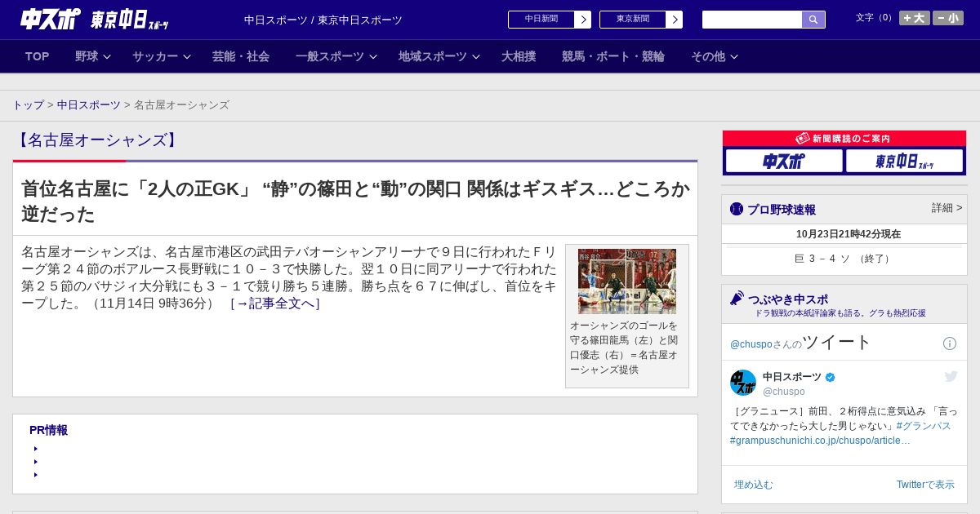
Task: Open 競馬・ボート・競輪 section
Action: click(x=613, y=56)
